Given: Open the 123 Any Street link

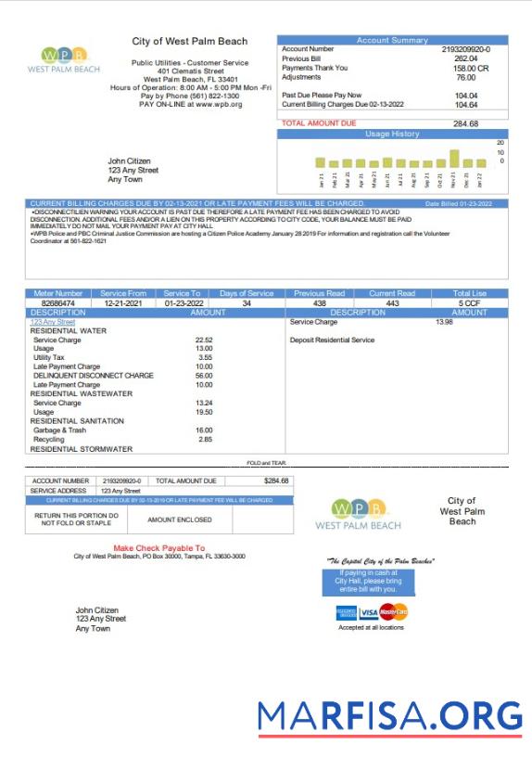Looking at the screenshot, I should (53, 322).
